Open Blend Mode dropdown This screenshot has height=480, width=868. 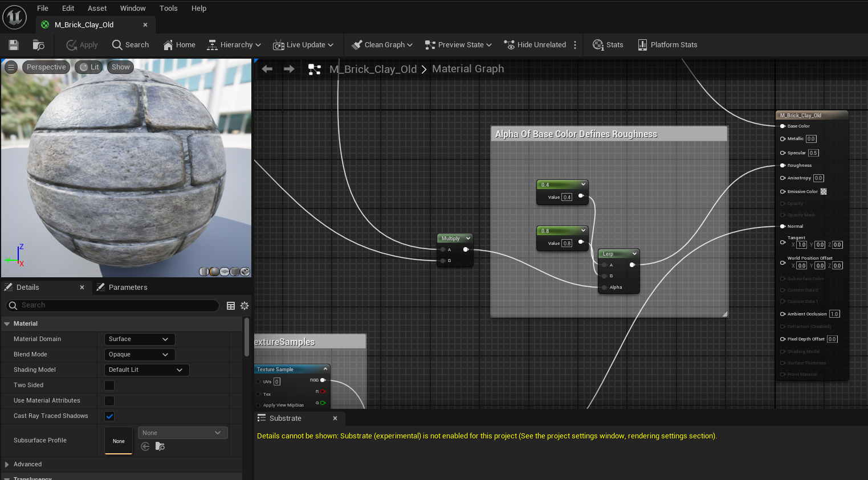click(140, 354)
